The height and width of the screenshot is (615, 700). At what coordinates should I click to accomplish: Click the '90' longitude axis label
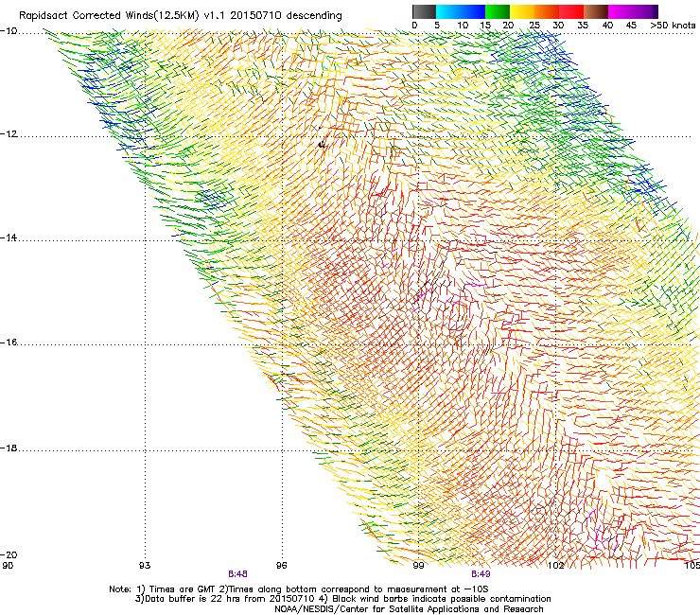click(x=8, y=566)
